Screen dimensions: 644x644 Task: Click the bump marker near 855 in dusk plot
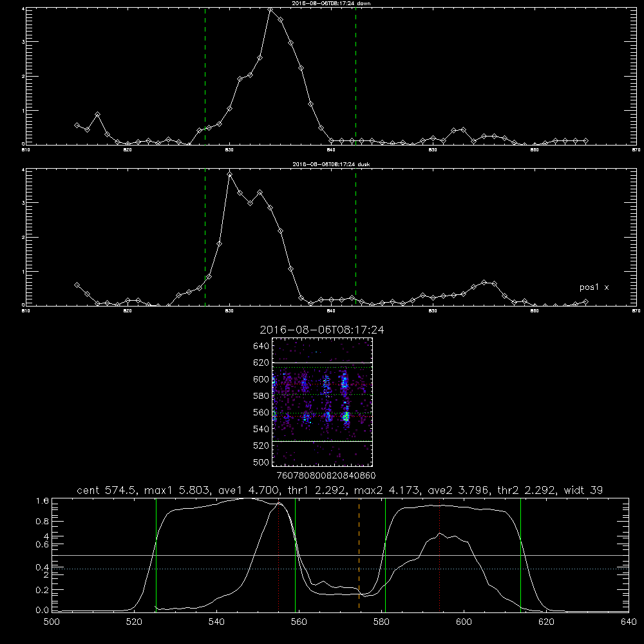[x=484, y=283]
